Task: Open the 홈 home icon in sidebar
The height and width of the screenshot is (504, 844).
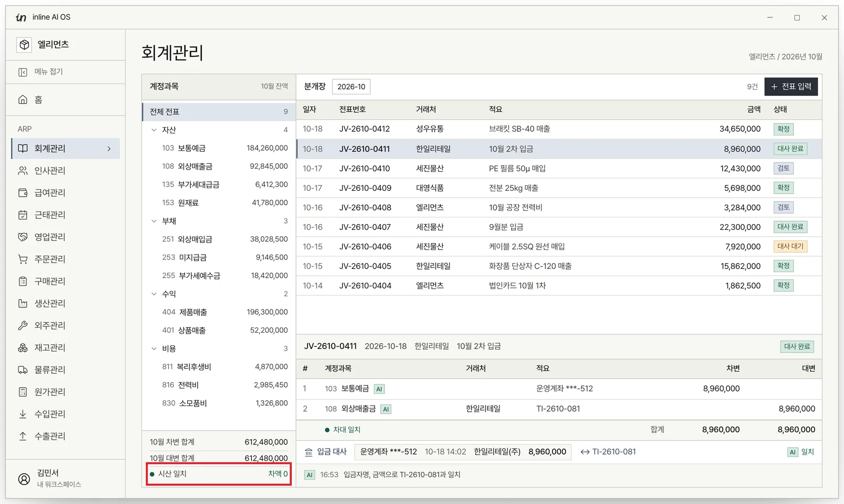Action: (23, 100)
